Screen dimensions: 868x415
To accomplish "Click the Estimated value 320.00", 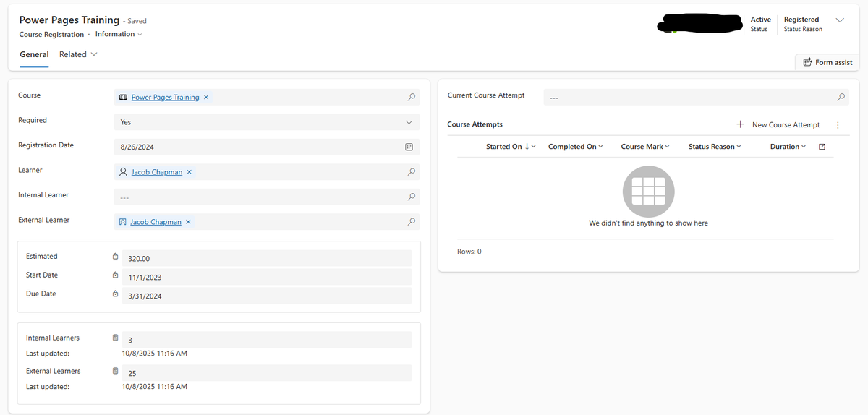I will (x=267, y=258).
